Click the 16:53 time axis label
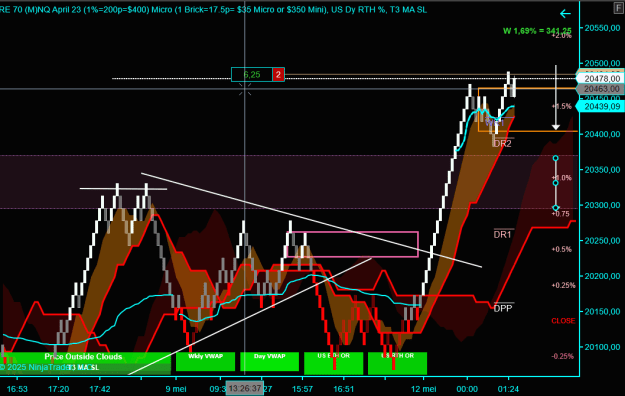Image resolution: width=625 pixels, height=396 pixels. (x=17, y=389)
